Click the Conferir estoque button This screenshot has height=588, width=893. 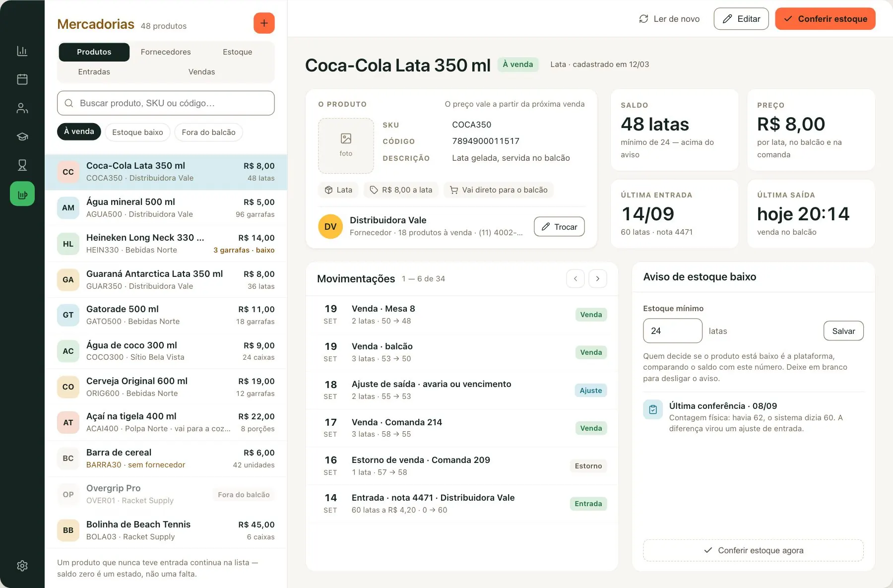tap(825, 19)
